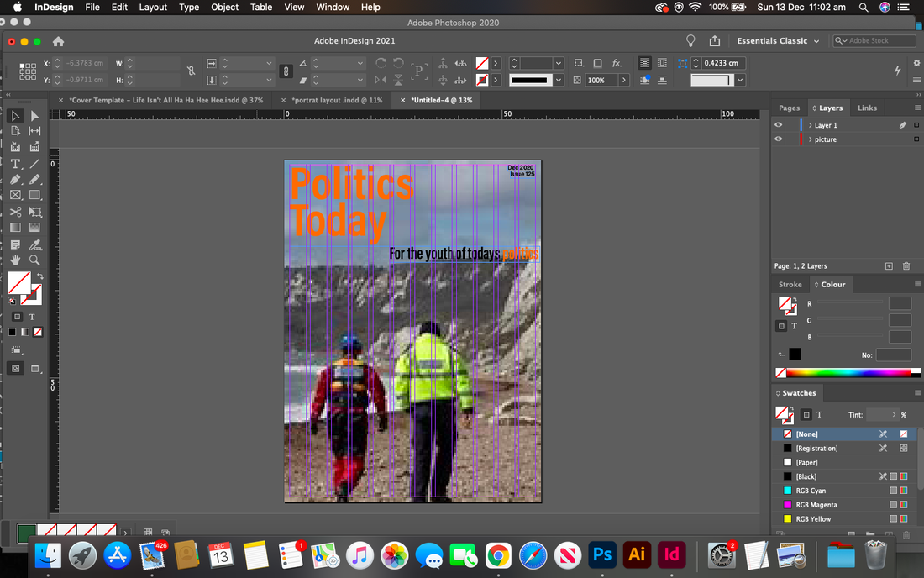
Task: Select the Note tool
Action: pos(15,244)
